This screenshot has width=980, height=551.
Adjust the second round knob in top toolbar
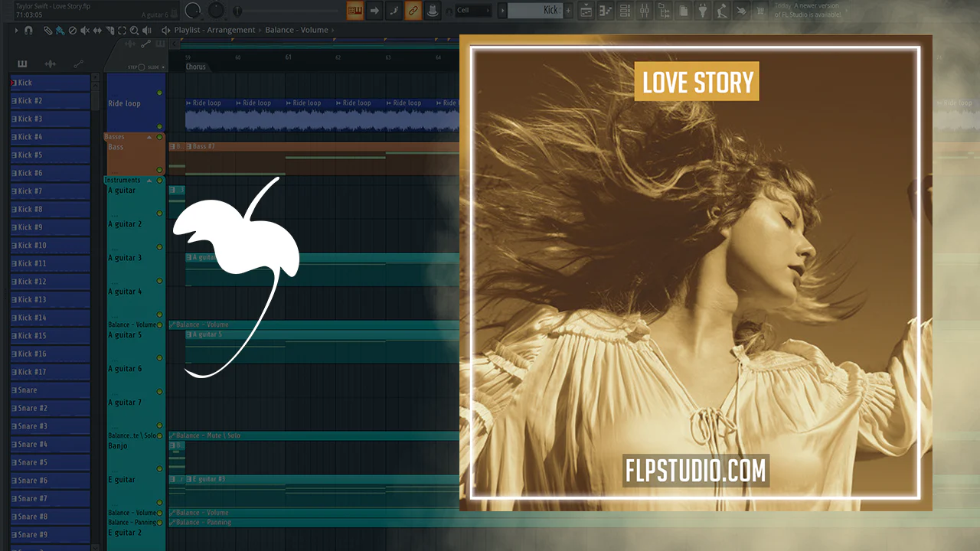217,11
